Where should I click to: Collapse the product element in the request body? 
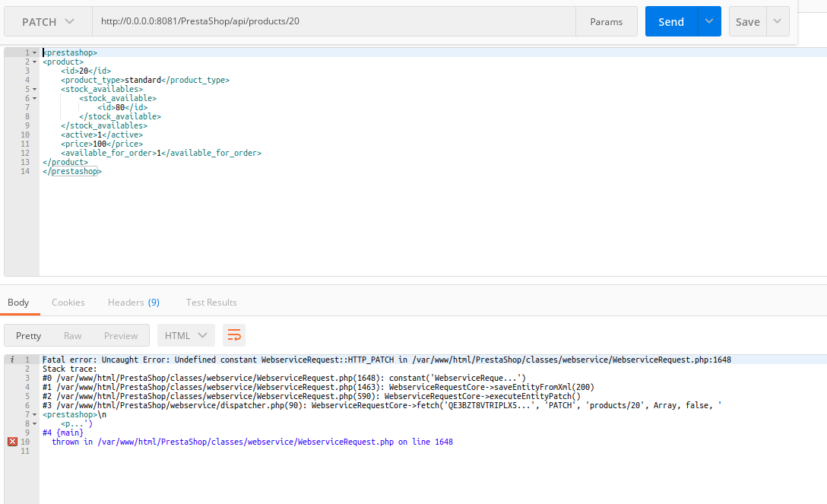tap(34, 61)
